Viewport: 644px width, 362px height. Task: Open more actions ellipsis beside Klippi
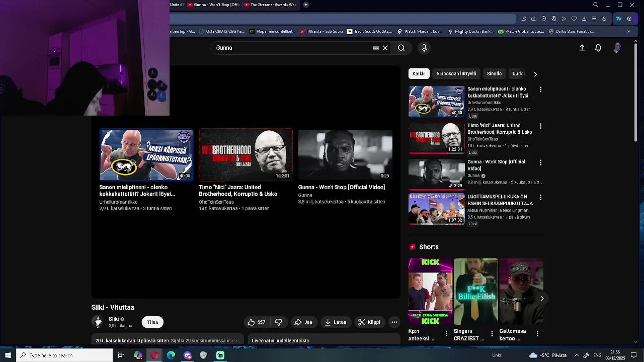point(394,322)
